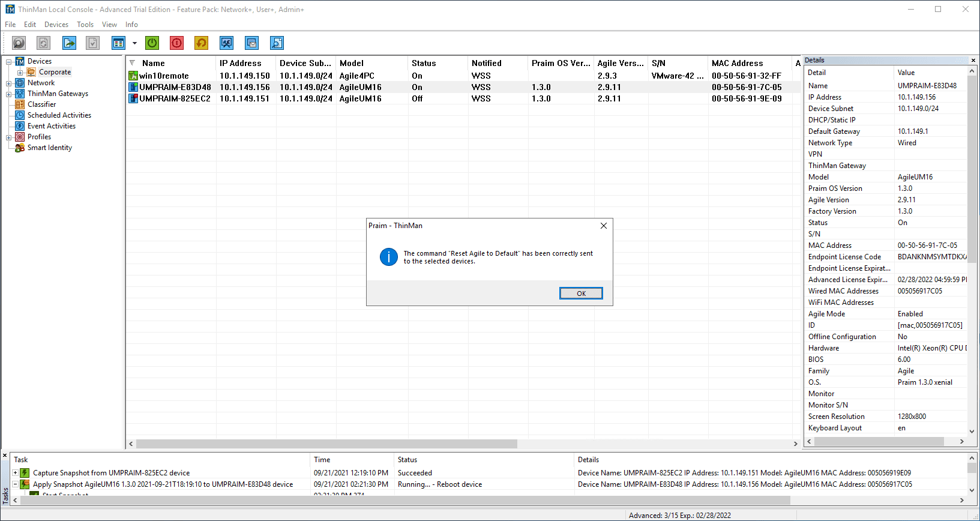Click the Capture Snapshot task lightning icon

[x=25, y=473]
